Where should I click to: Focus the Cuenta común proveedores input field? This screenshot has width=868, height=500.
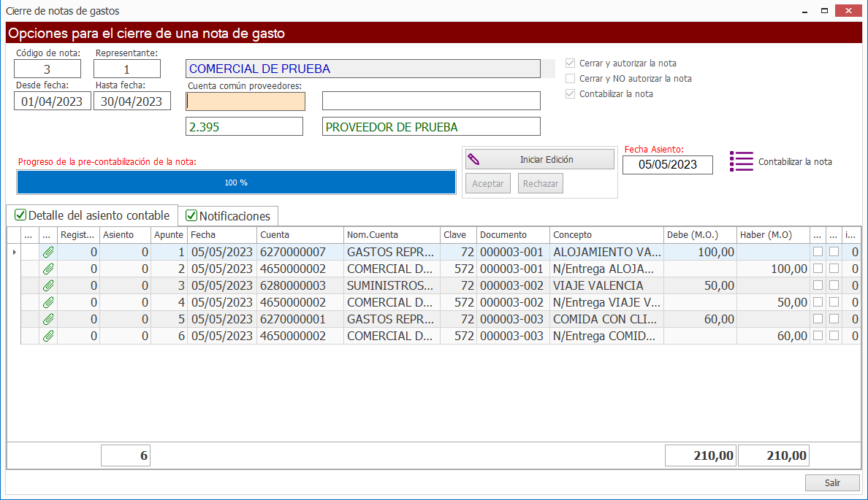click(245, 101)
